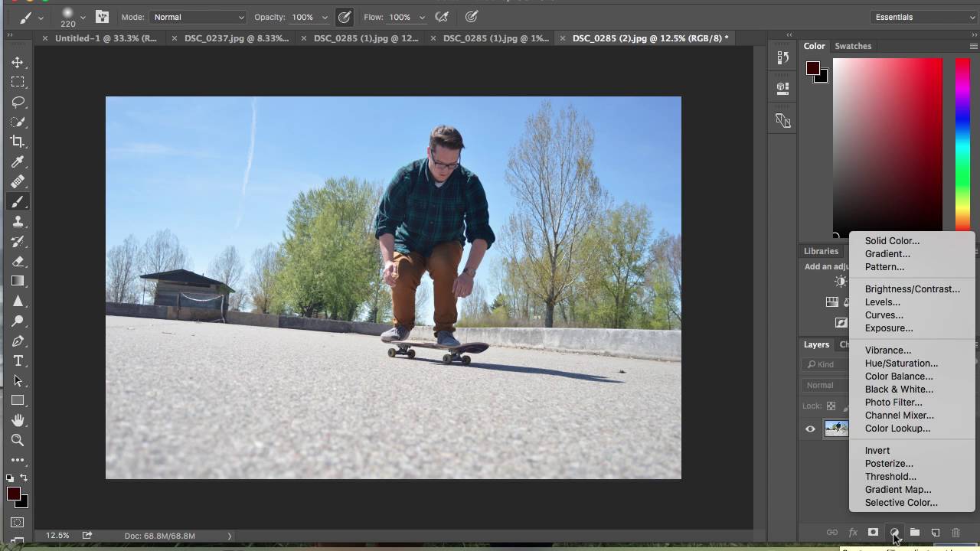Choose Black & White... adjustment option
The width and height of the screenshot is (980, 551).
899,390
